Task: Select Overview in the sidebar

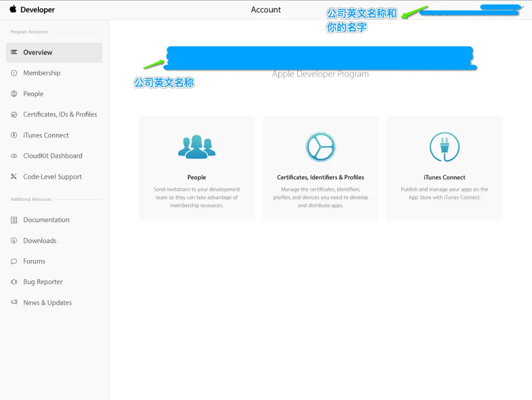Action: pos(54,53)
